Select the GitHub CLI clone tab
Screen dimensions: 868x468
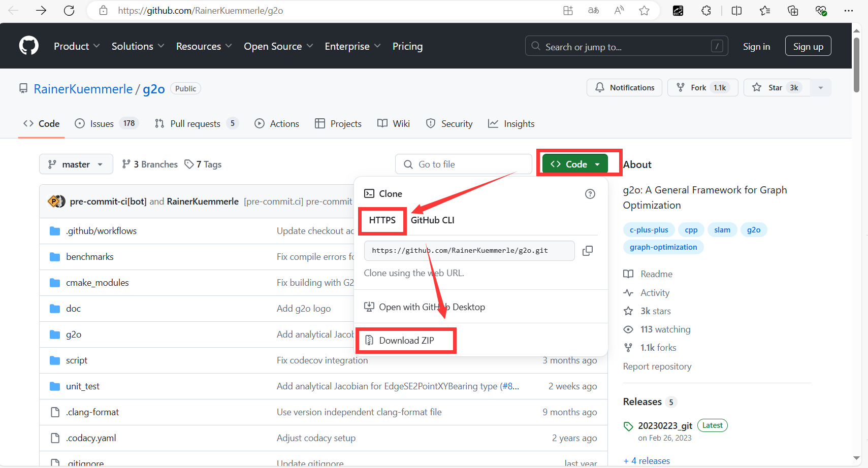(x=433, y=220)
